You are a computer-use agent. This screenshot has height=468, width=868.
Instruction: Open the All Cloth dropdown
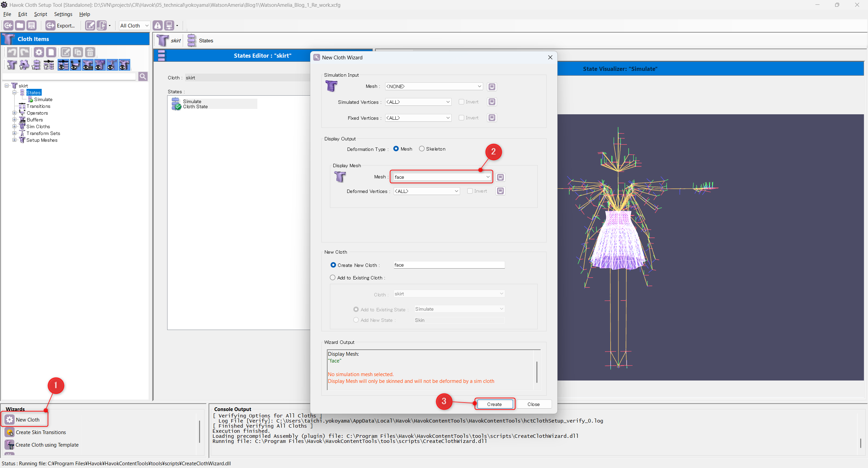[134, 25]
